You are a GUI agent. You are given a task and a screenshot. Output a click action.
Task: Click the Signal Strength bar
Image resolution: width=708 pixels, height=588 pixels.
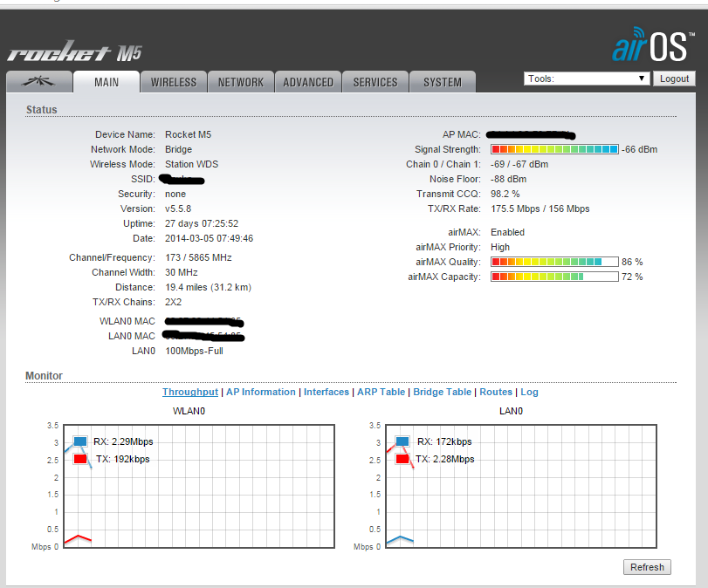pos(554,149)
